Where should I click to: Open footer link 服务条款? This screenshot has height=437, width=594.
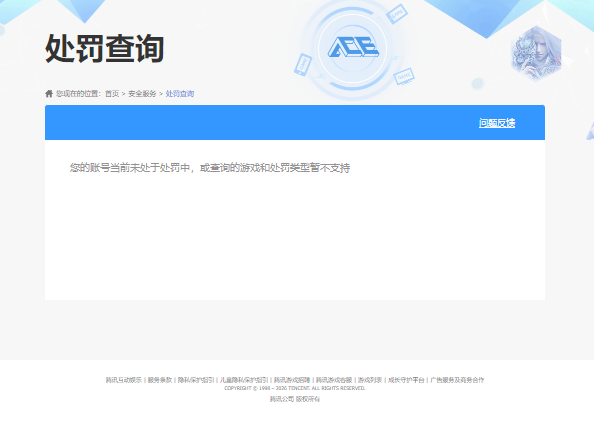(160, 380)
